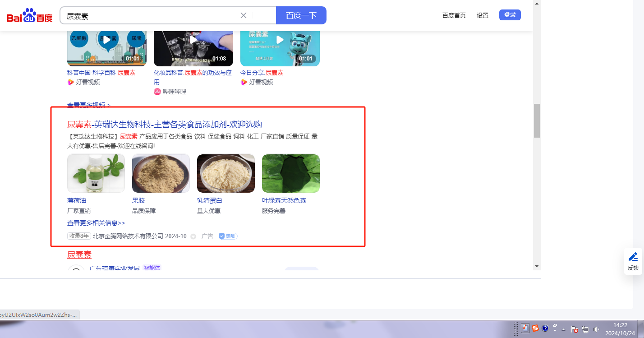Open the blue help question-mark icon
Screen dimensions: 644x338
click(x=545, y=329)
